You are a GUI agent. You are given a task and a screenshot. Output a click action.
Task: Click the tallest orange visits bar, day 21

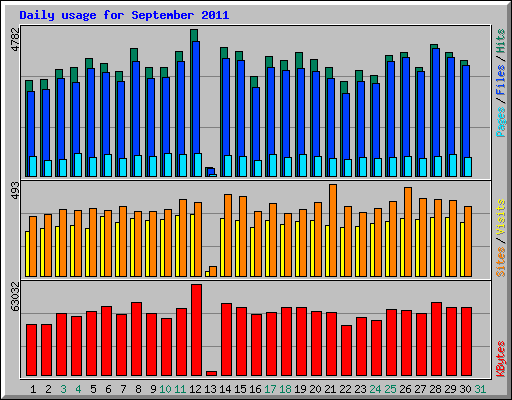click(333, 230)
